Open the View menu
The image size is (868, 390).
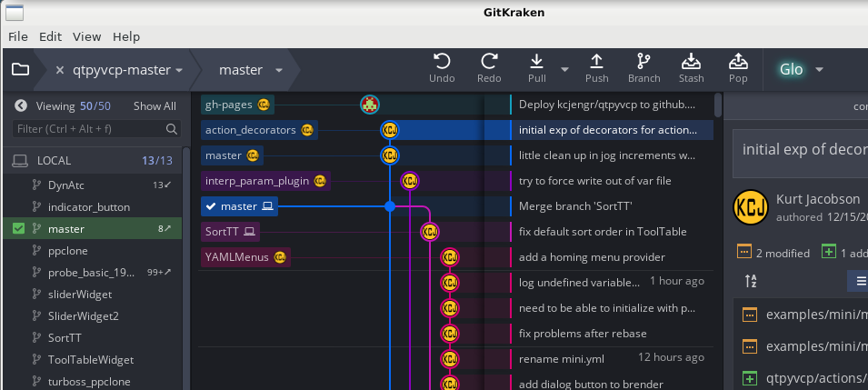(x=87, y=36)
